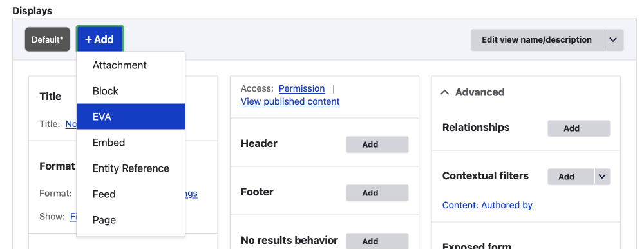Open the View published content link
Viewport: 644px width, 249px height.
[x=290, y=101]
